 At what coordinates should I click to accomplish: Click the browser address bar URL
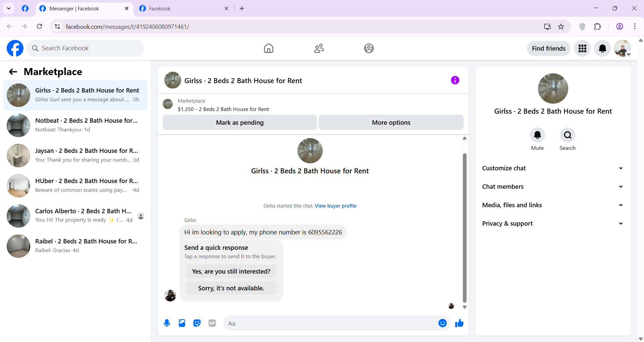pos(127,26)
